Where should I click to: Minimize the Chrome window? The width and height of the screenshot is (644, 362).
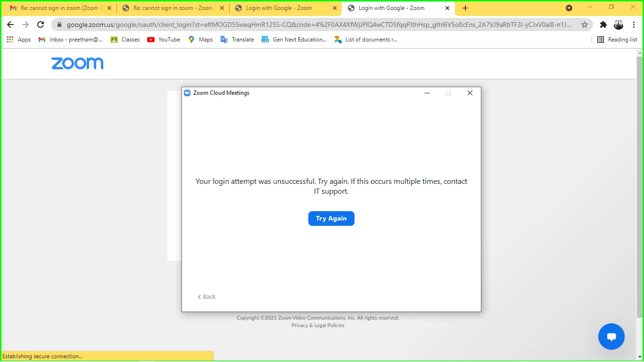590,7
